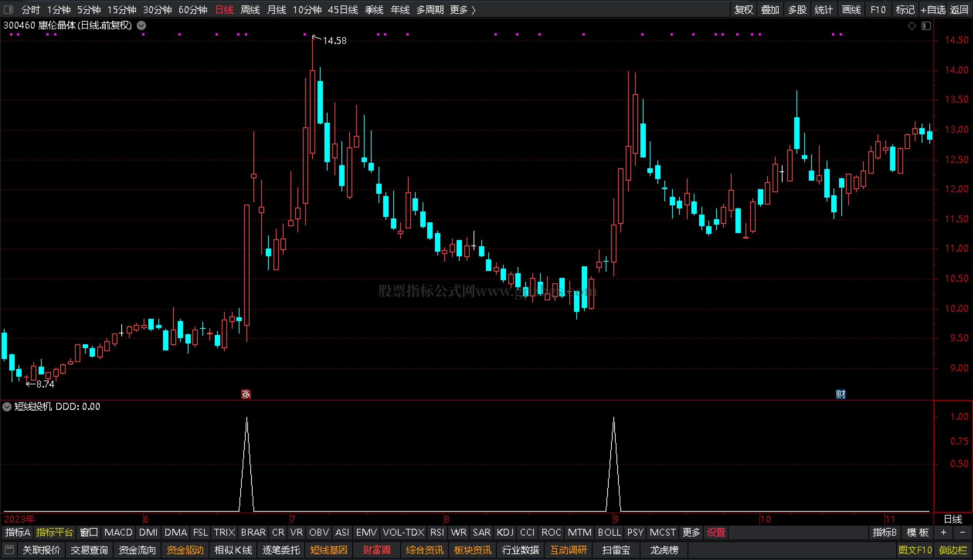This screenshot has width=973, height=560.
Task: Select the 1分钟 period
Action: (x=59, y=10)
